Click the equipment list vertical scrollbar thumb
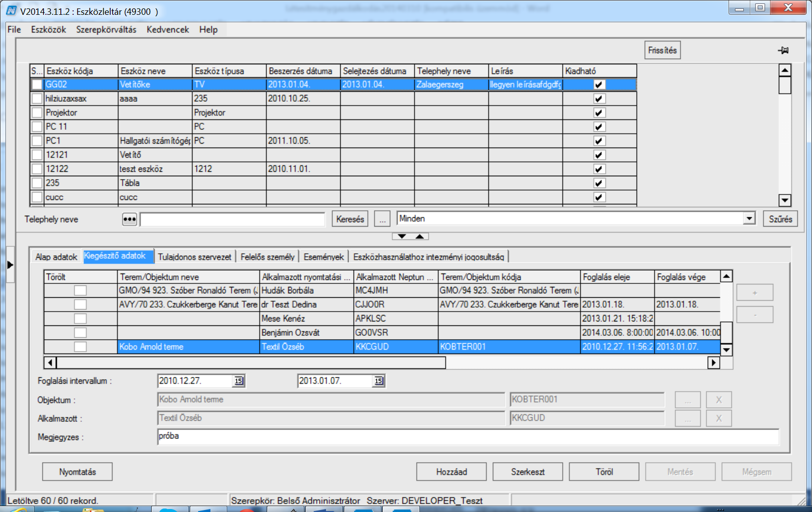The height and width of the screenshot is (512, 812). click(784, 85)
